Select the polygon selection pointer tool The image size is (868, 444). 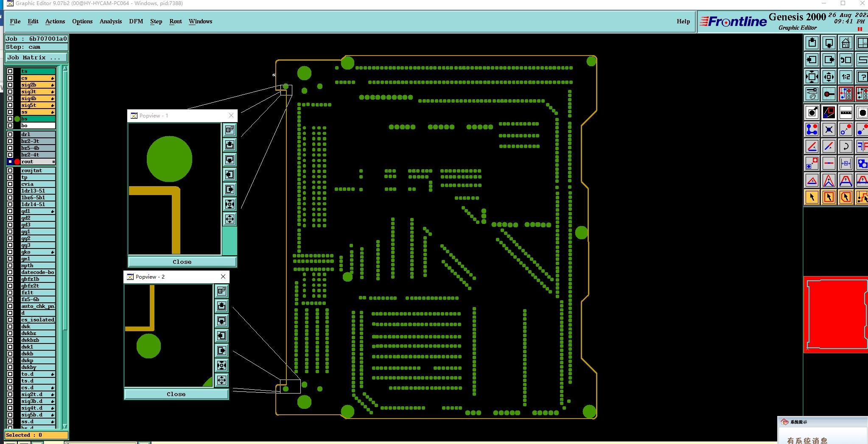(846, 197)
